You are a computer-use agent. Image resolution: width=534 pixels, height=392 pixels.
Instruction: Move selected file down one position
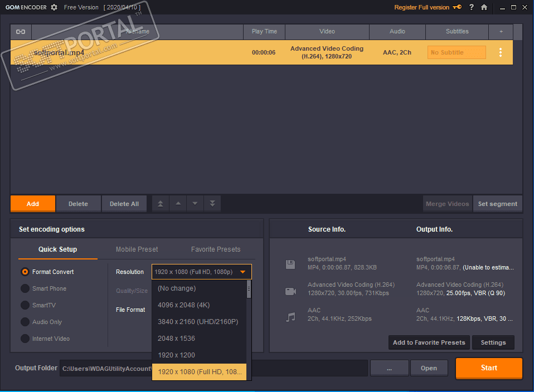[195, 204]
